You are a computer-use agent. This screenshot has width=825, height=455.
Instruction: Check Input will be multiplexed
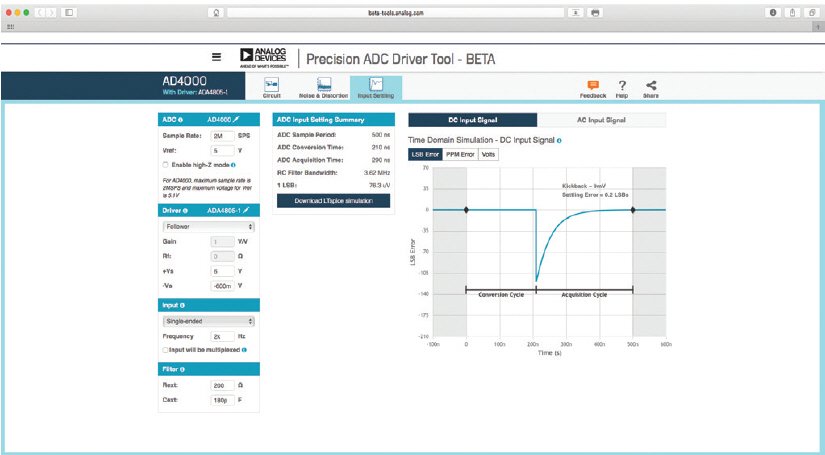pos(166,350)
